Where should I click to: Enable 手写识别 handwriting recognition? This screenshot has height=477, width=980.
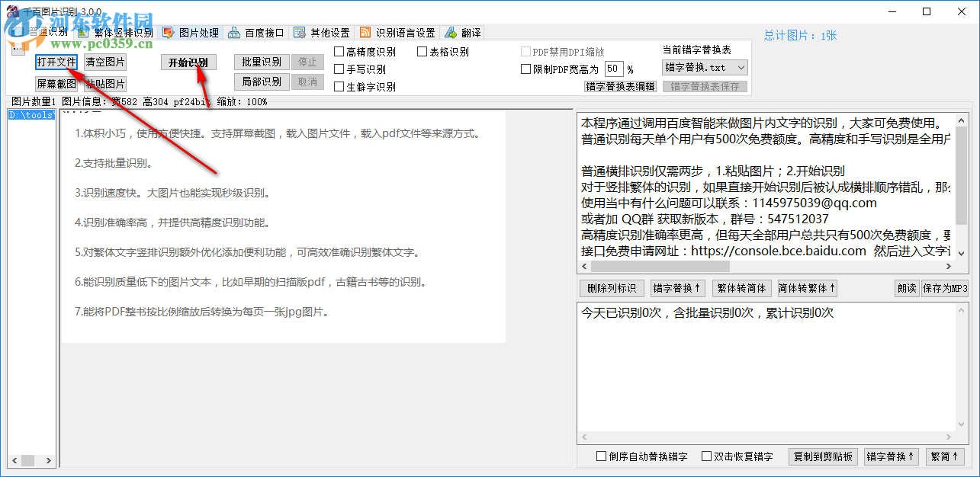click(x=338, y=69)
